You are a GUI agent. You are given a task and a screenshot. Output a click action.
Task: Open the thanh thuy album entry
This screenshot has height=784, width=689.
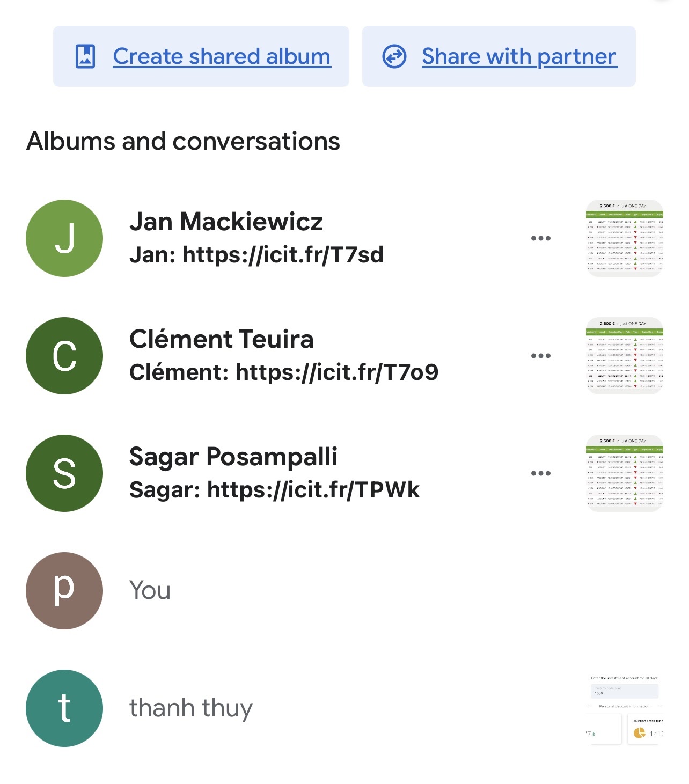[x=344, y=708]
